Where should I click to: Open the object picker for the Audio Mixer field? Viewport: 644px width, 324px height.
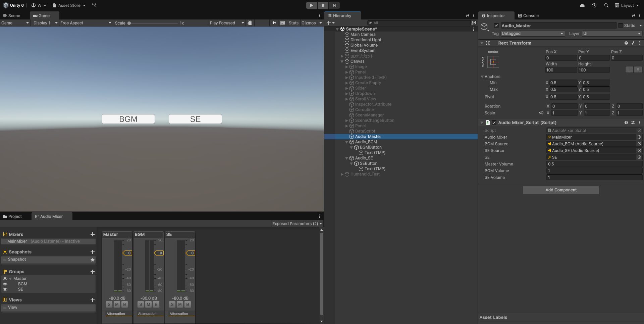coord(639,137)
